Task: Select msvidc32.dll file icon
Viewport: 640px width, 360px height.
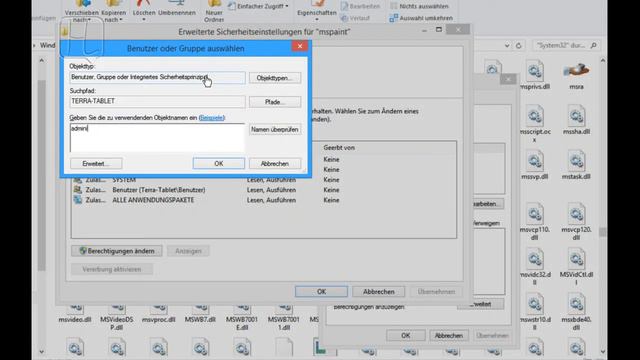Action: pos(535,260)
